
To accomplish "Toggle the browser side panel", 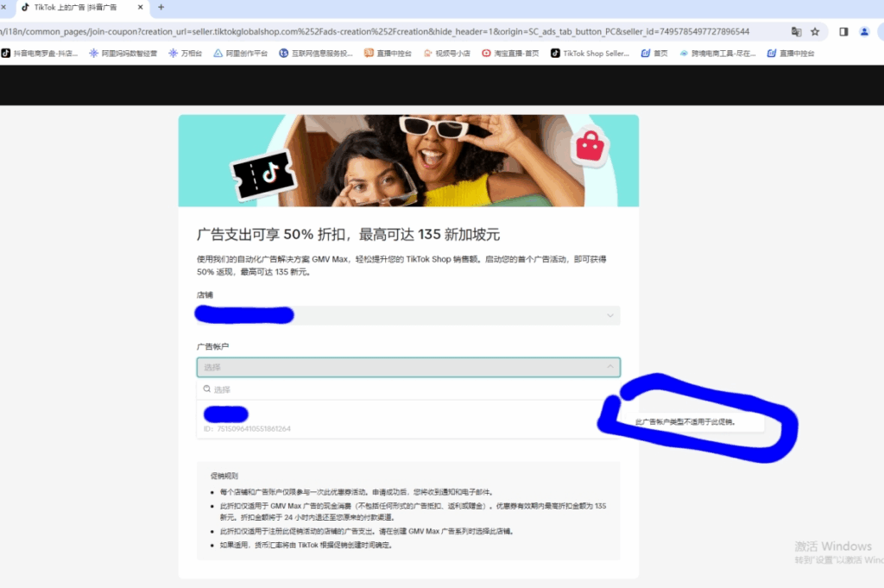I will tap(843, 30).
